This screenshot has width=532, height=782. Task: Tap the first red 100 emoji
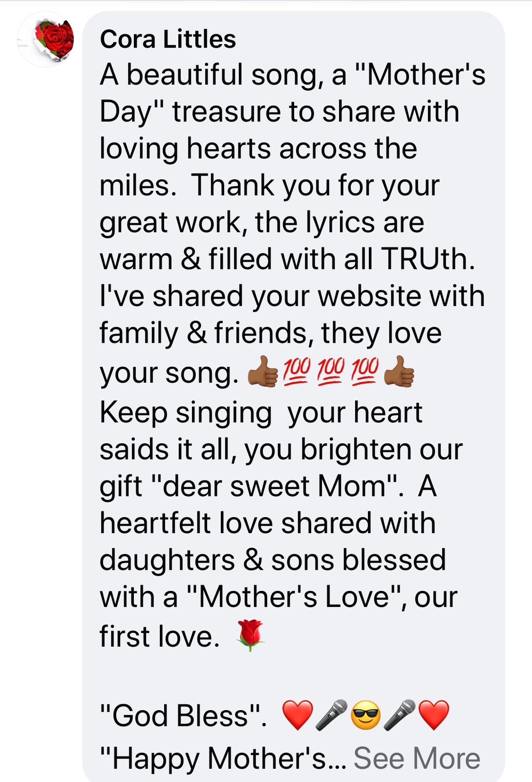297,372
